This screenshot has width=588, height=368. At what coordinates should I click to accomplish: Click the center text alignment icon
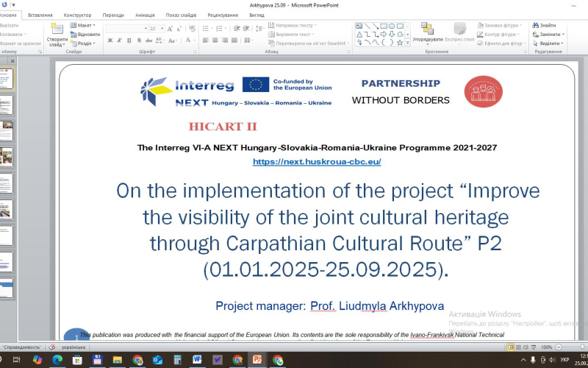(216, 40)
